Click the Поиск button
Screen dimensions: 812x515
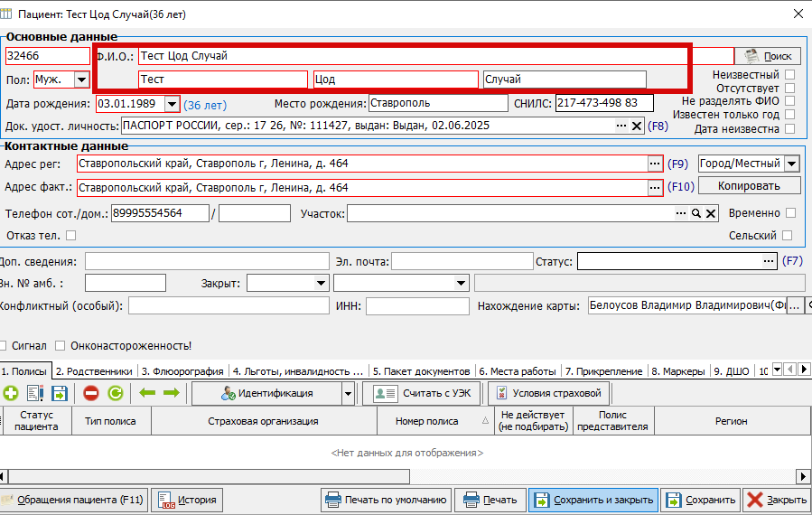768,56
